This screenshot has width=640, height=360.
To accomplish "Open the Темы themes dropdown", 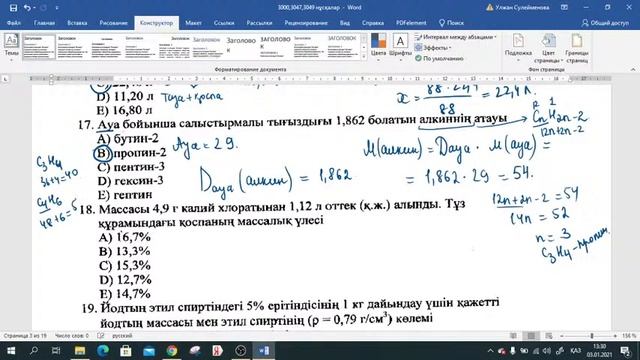I will pyautogui.click(x=11, y=46).
